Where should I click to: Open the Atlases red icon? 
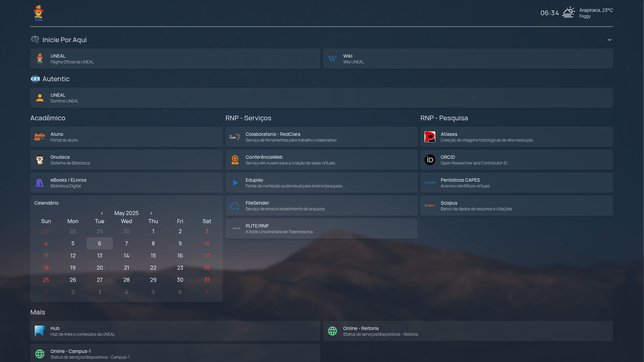click(x=430, y=137)
